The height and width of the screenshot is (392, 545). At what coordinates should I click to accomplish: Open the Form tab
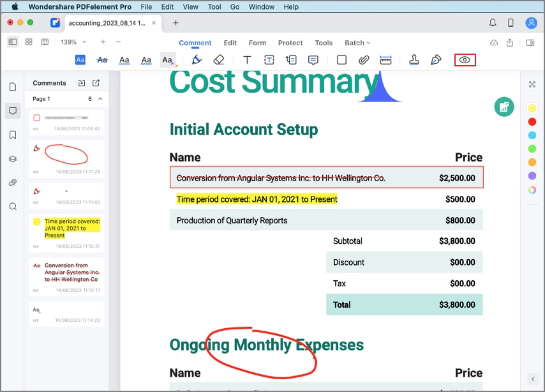point(257,43)
